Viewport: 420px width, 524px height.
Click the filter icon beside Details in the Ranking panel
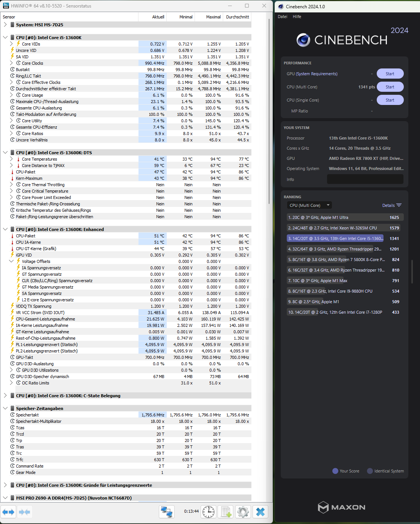(x=399, y=205)
